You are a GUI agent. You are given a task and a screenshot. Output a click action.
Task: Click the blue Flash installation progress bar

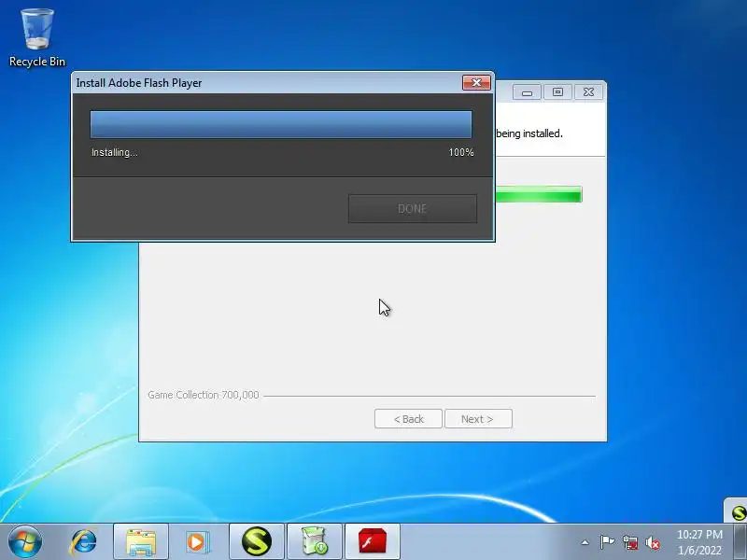[x=281, y=125]
